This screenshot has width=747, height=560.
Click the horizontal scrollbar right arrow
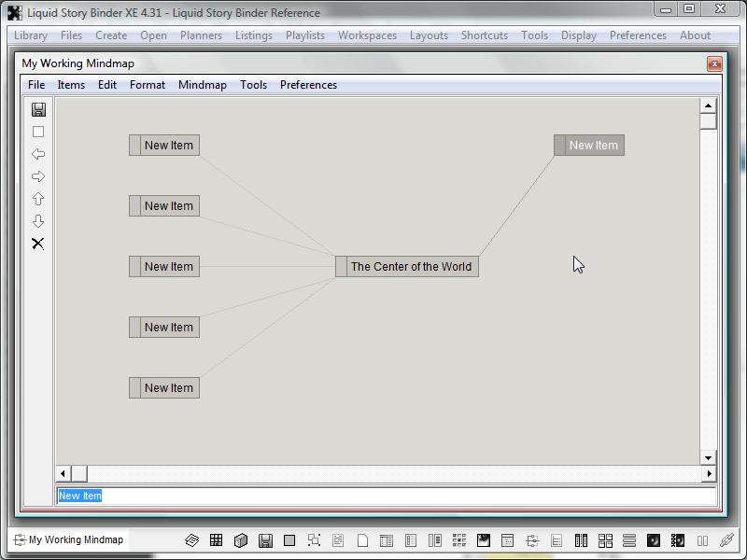[x=708, y=474]
